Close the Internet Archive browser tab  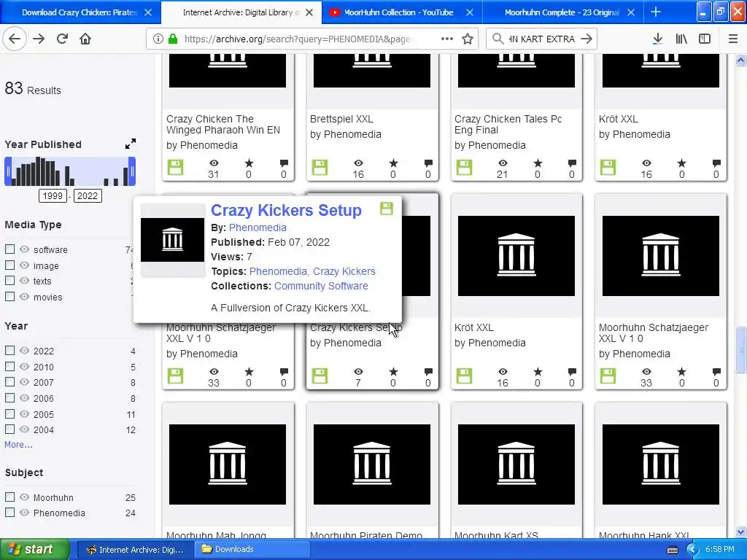[x=309, y=12]
